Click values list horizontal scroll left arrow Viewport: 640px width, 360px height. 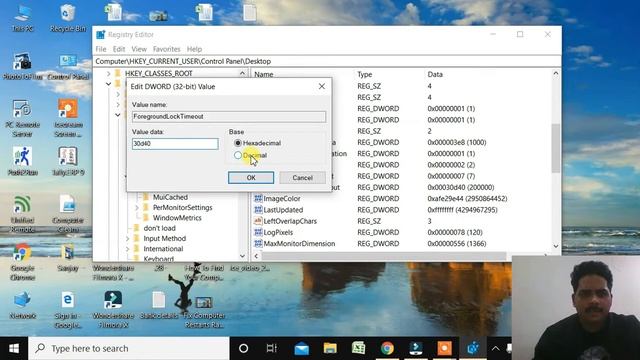tap(256, 256)
